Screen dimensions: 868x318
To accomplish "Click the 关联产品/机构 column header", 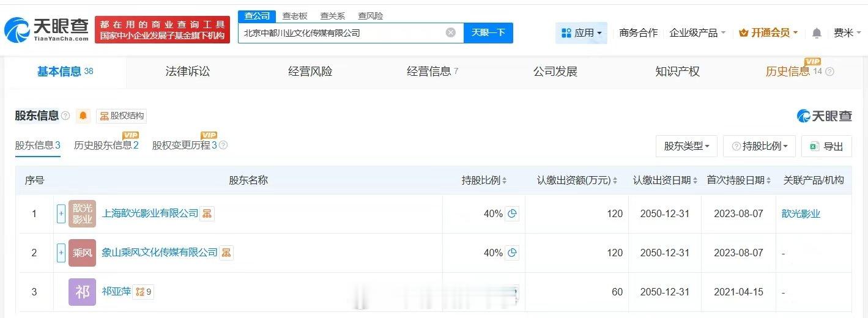I will 814,180.
